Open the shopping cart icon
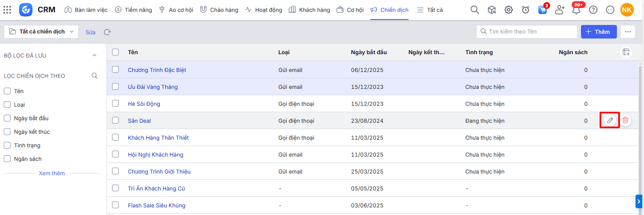The width and height of the screenshot is (644, 215). click(543, 10)
